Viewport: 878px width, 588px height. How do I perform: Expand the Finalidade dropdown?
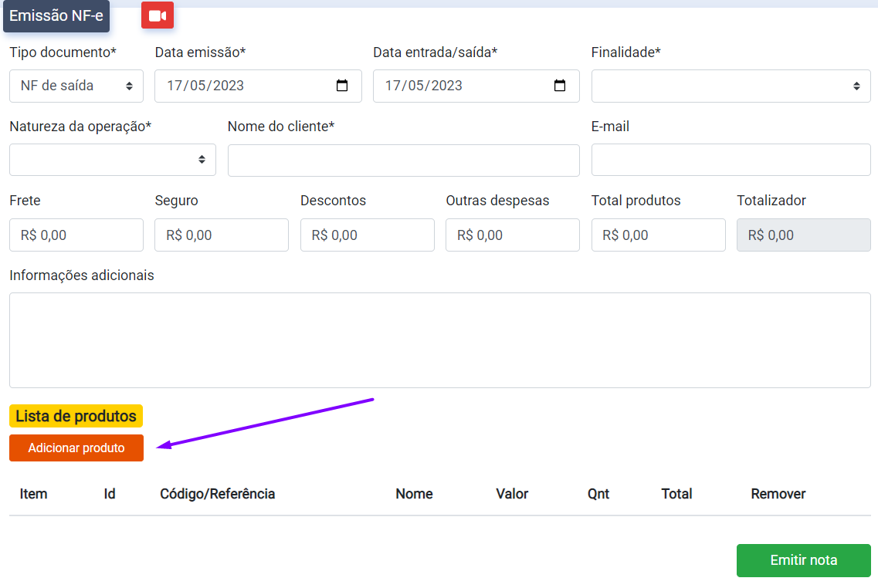(731, 86)
